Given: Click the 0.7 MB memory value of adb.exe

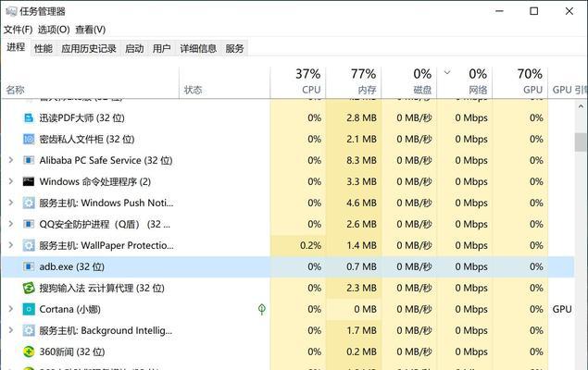Looking at the screenshot, I should coord(361,266).
